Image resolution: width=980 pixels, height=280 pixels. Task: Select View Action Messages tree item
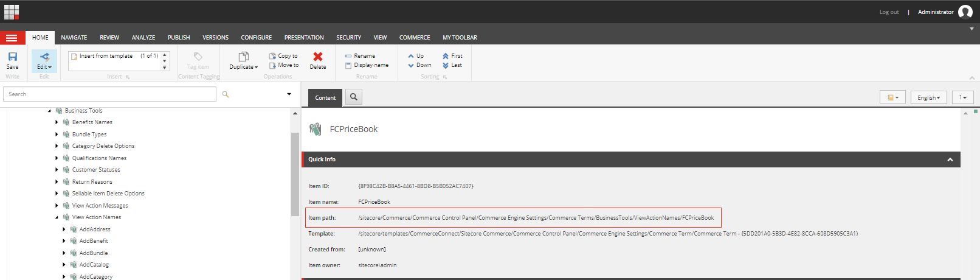(x=100, y=206)
